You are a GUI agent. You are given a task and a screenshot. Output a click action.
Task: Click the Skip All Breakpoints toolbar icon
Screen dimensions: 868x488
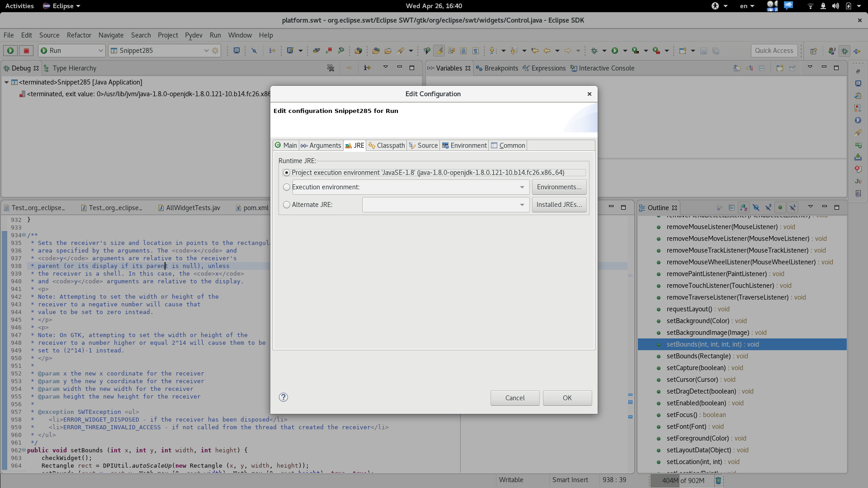pyautogui.click(x=254, y=51)
